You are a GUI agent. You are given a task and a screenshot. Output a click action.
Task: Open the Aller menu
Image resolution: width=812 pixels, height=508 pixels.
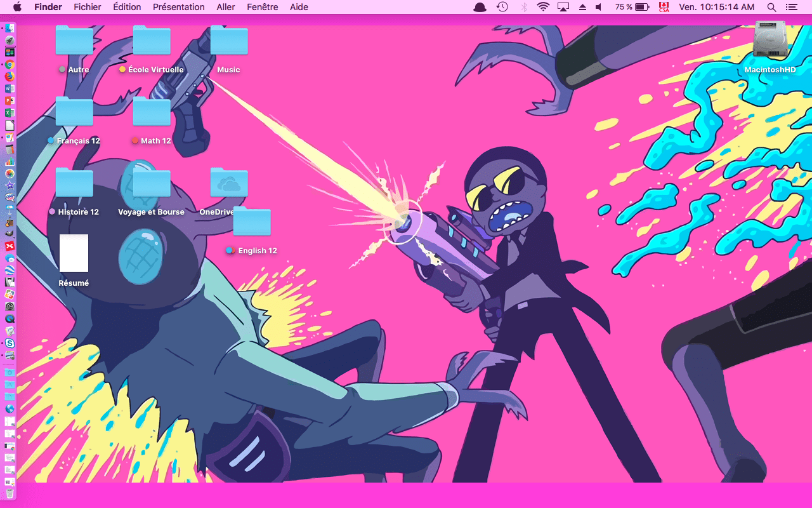click(x=226, y=7)
